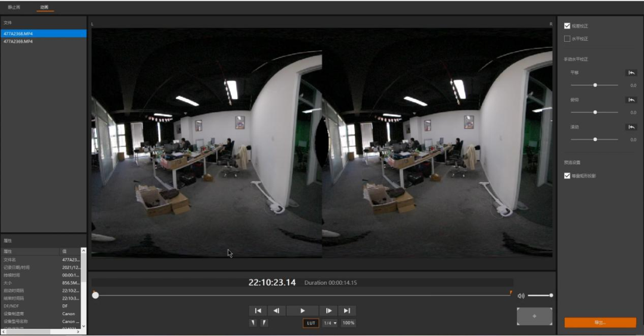Step back one frame

[277, 310]
